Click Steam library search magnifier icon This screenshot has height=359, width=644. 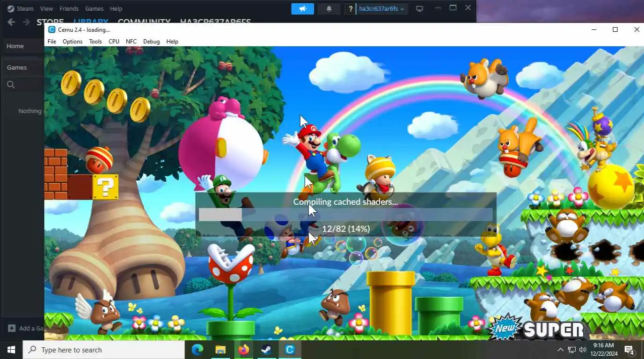click(x=11, y=85)
